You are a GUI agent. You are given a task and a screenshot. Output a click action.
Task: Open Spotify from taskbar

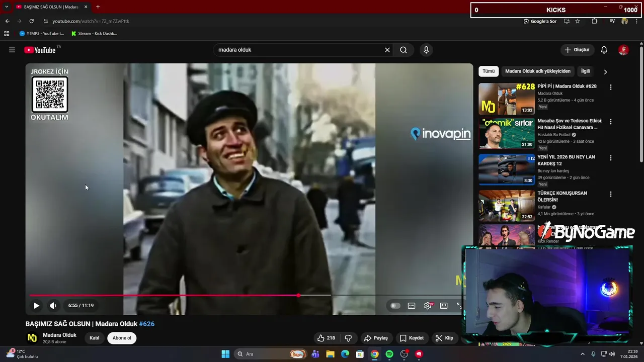pyautogui.click(x=389, y=354)
